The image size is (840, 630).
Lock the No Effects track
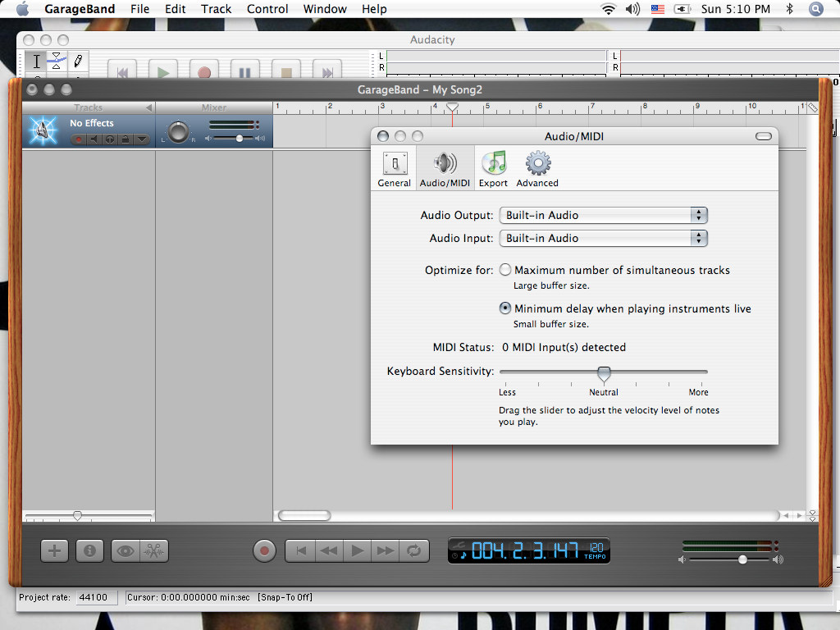[126, 139]
